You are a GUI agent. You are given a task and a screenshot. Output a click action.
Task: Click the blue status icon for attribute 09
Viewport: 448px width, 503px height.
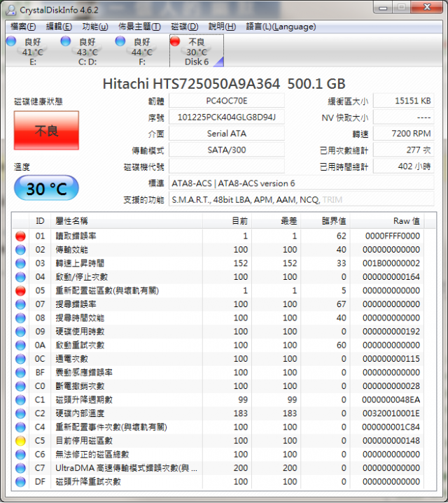20,332
